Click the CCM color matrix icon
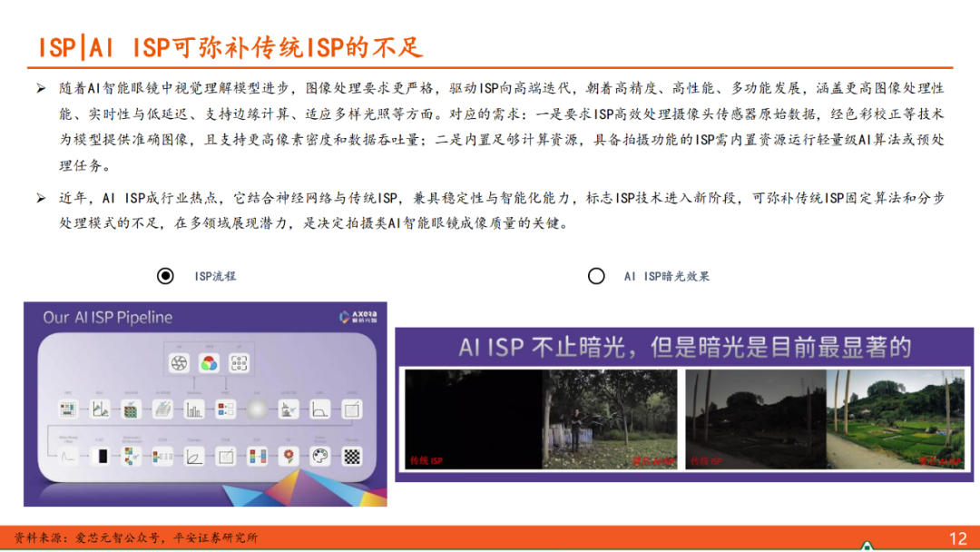This screenshot has height=552, width=980. [162, 457]
